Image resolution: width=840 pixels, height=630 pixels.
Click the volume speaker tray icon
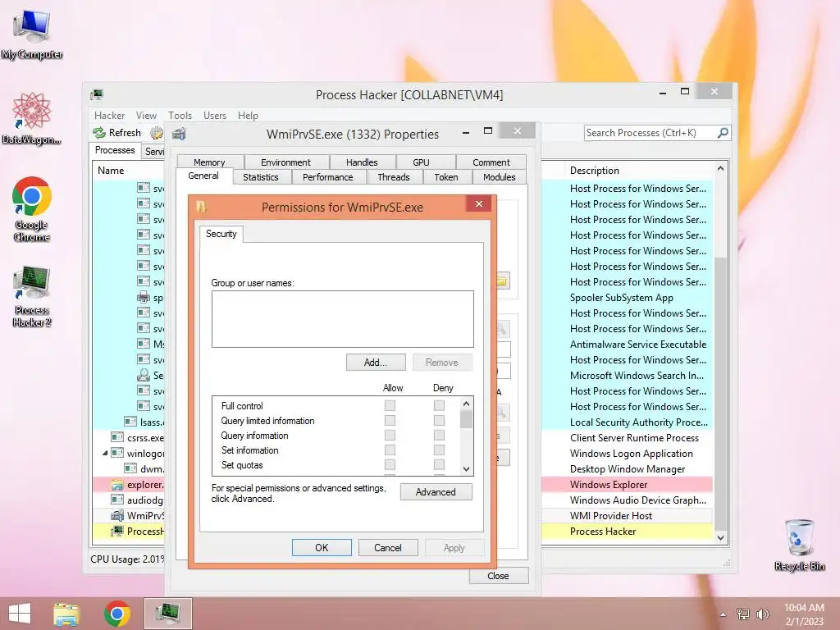762,614
